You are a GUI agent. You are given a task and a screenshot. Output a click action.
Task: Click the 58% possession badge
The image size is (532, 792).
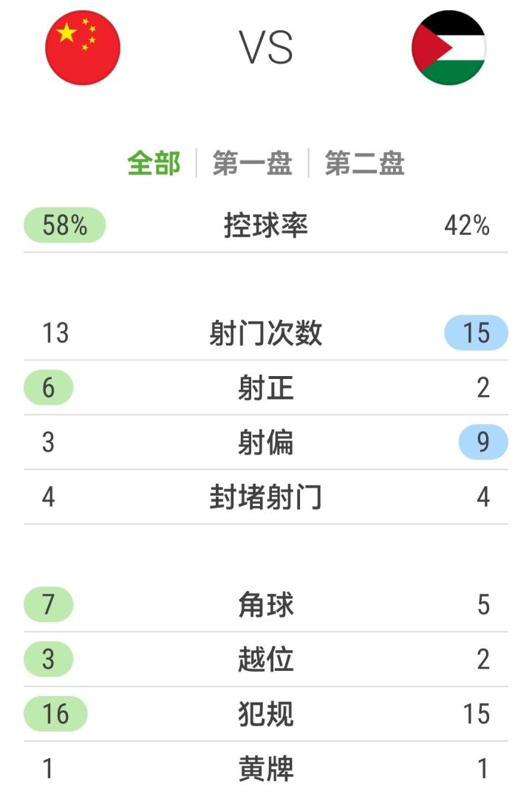click(x=65, y=225)
